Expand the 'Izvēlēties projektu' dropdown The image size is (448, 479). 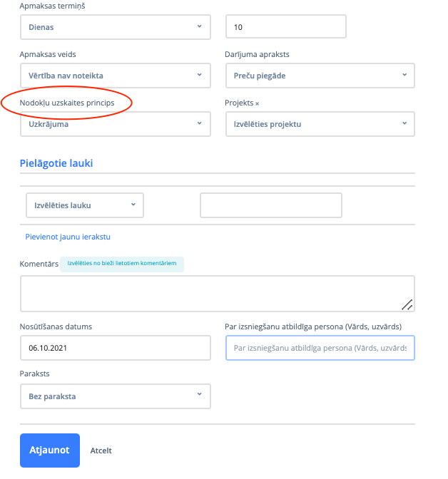tap(320, 124)
